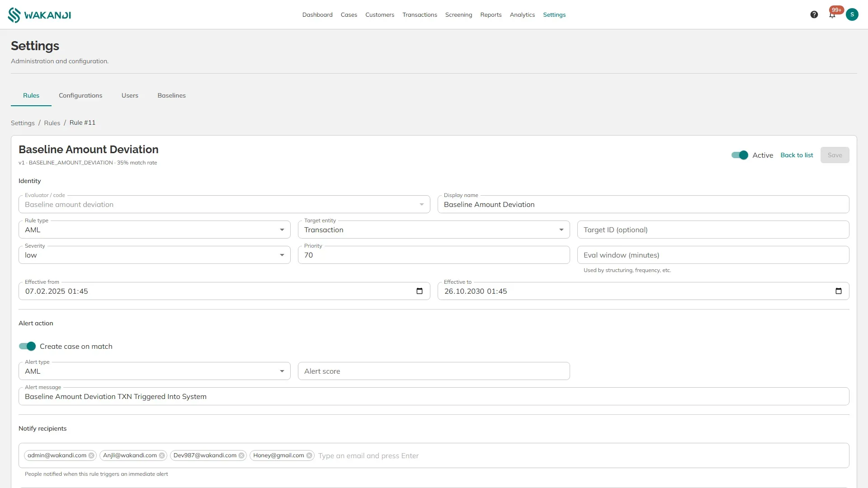Go to Dashboard in top navigation

[317, 15]
